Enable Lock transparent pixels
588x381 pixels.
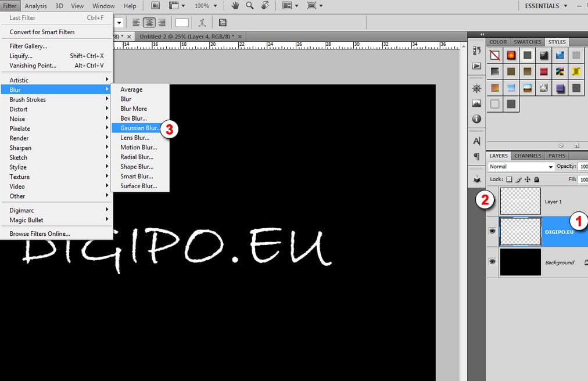(x=508, y=179)
